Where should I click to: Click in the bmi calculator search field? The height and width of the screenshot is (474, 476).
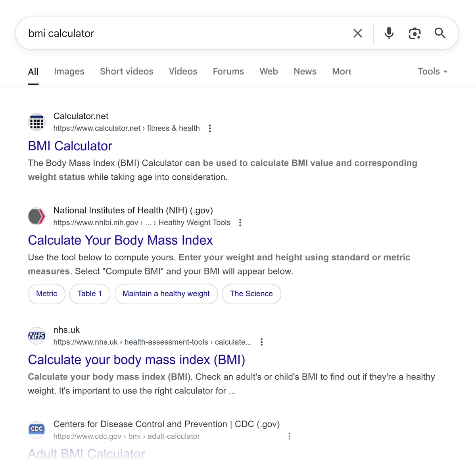178,33
